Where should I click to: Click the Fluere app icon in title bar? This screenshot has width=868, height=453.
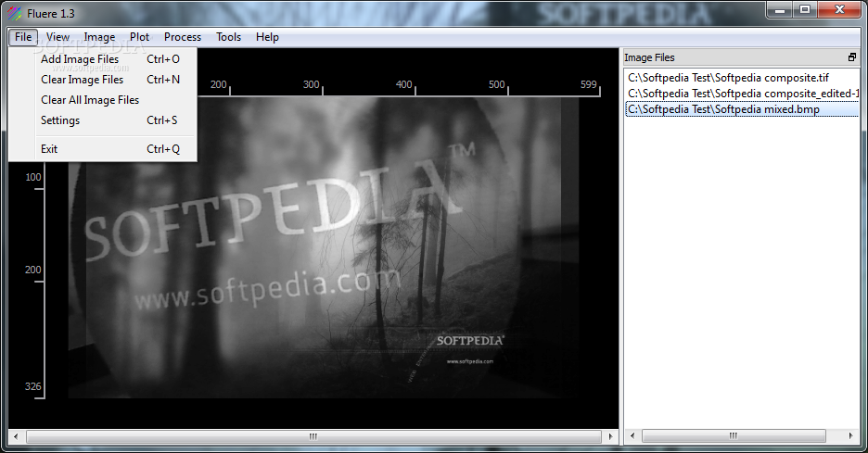[15, 13]
